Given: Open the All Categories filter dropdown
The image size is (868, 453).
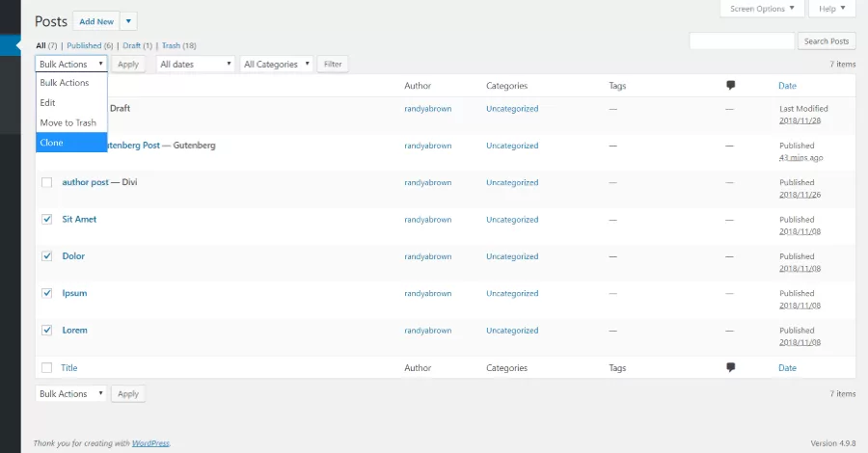Looking at the screenshot, I should pos(276,65).
